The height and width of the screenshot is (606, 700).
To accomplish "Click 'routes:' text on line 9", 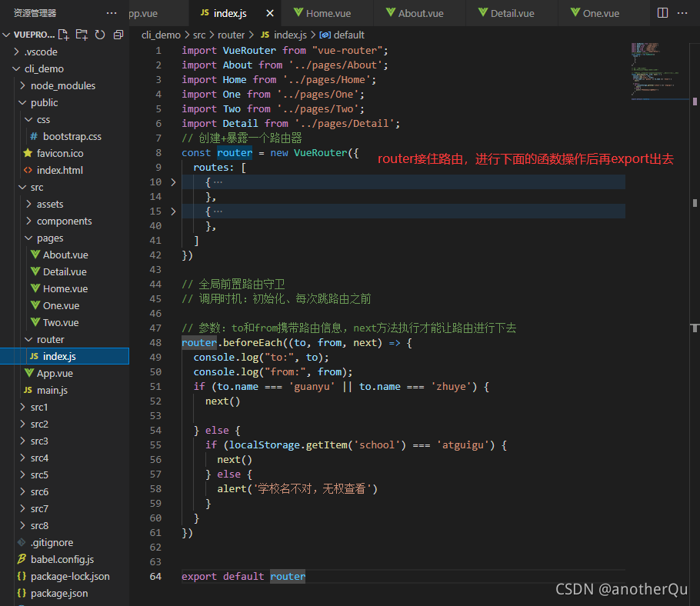I will (x=213, y=168).
